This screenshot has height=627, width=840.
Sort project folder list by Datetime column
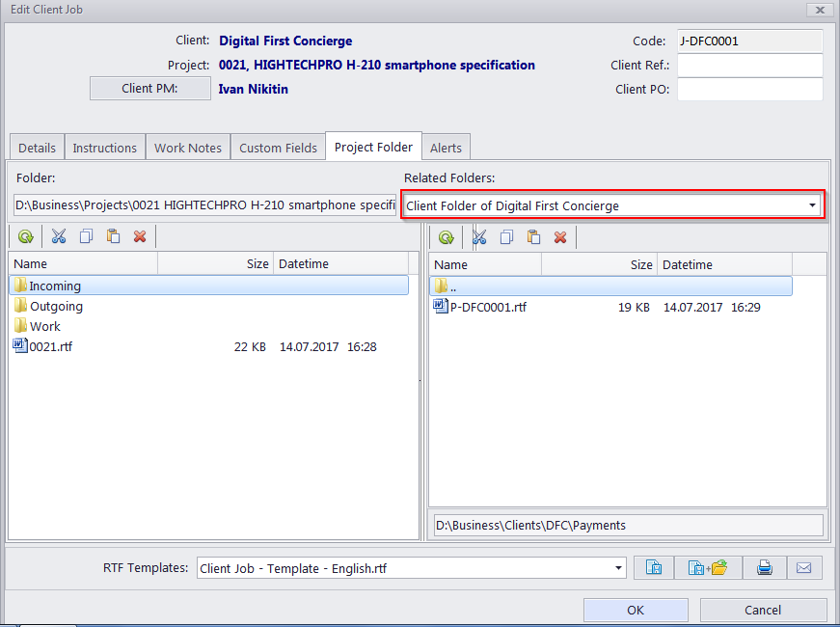pyautogui.click(x=340, y=263)
